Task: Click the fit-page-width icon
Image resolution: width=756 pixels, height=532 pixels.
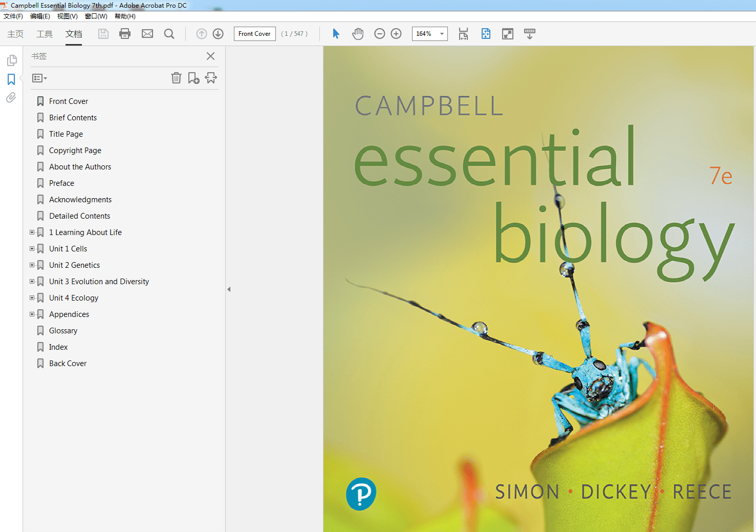Action: pyautogui.click(x=463, y=34)
